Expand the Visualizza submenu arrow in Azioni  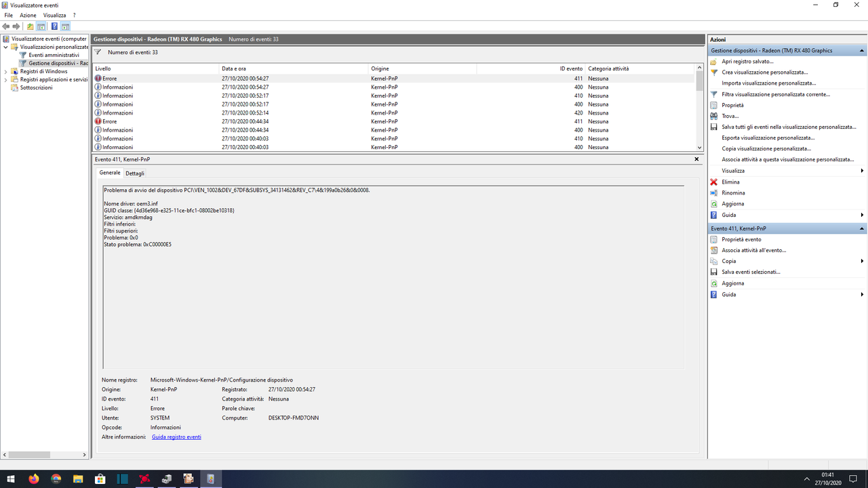(x=862, y=171)
